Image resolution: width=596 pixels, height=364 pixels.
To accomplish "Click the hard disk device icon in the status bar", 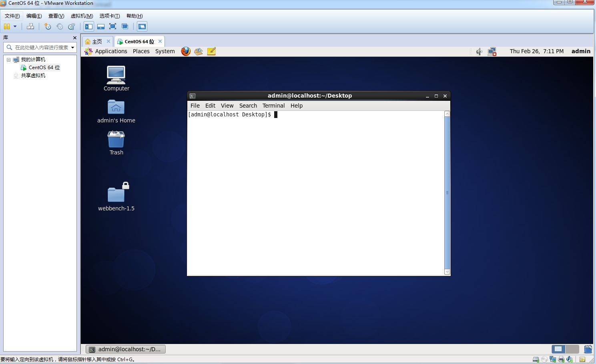I will [x=536, y=359].
